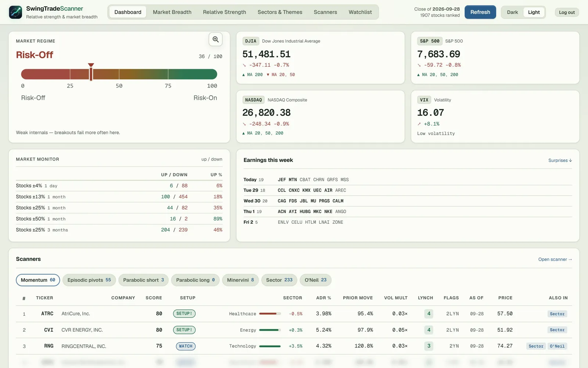Open the Market Breadth tab

[x=172, y=12]
